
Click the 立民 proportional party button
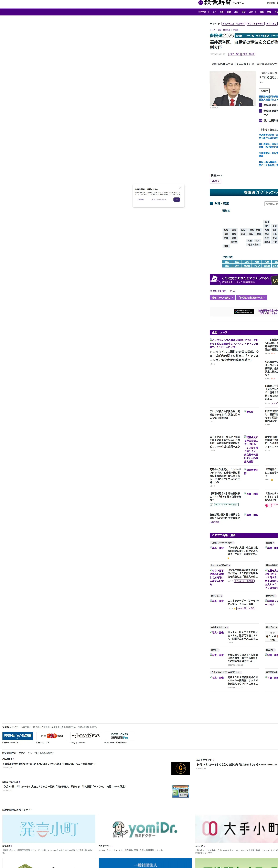(237, 262)
